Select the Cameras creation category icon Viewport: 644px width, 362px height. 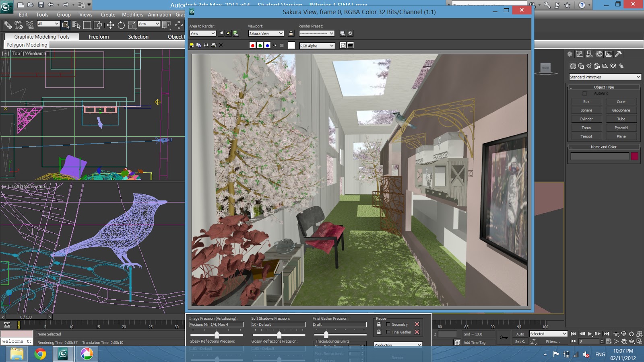coord(597,66)
